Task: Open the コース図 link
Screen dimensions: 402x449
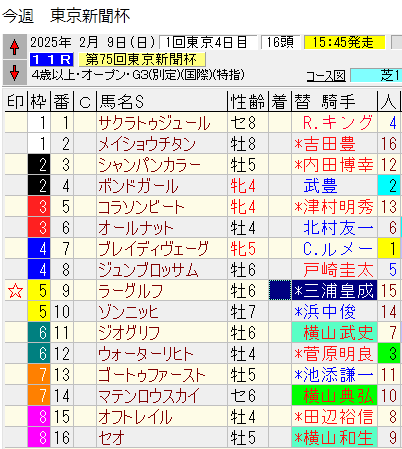Action: tap(326, 76)
